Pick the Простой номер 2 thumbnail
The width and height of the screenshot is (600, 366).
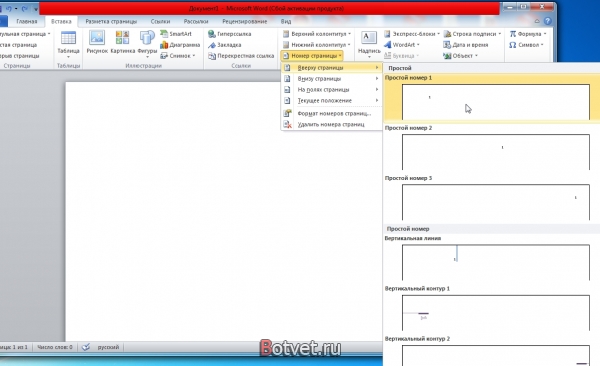tap(496, 152)
